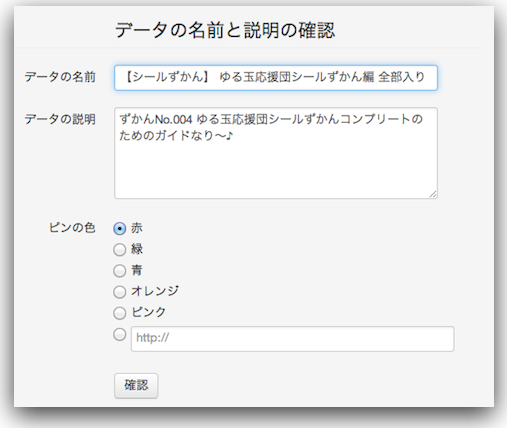This screenshot has width=507, height=428.
Task: Focus the データの説明 textarea
Action: tap(276, 153)
